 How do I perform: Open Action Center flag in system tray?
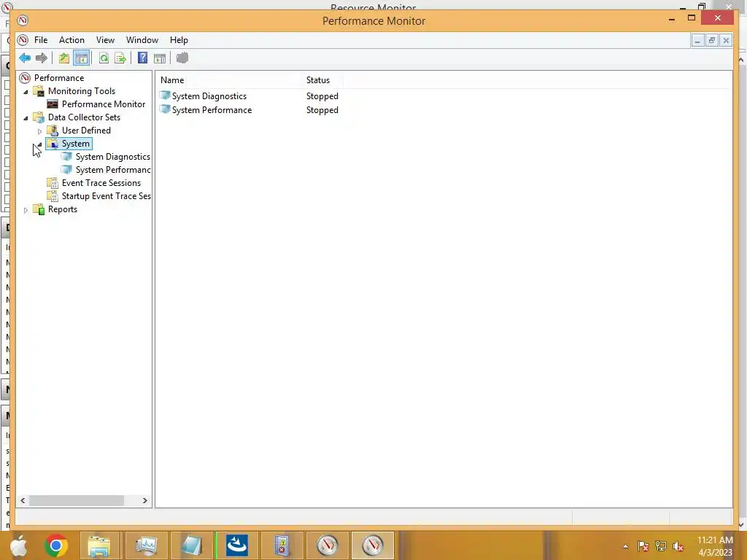tap(643, 546)
